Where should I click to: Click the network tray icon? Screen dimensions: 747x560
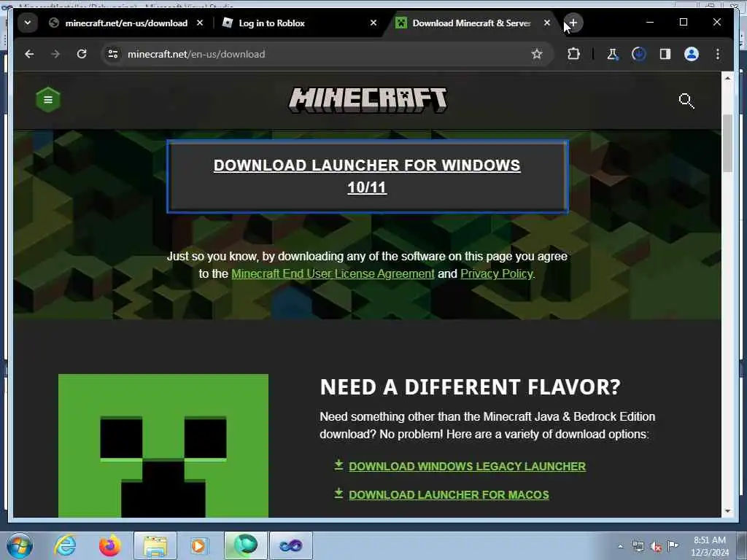click(638, 546)
